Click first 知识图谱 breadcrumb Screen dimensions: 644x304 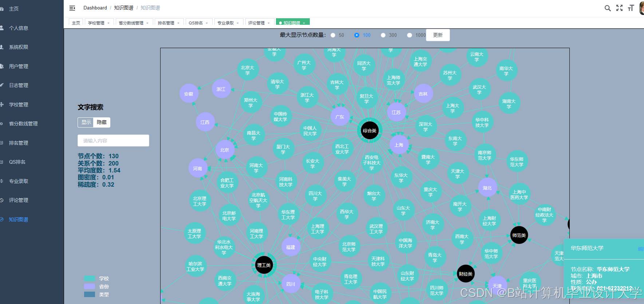tap(124, 8)
